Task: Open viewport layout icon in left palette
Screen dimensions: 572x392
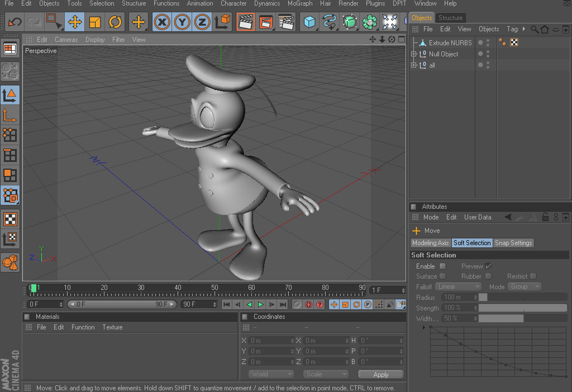Action: [10, 49]
